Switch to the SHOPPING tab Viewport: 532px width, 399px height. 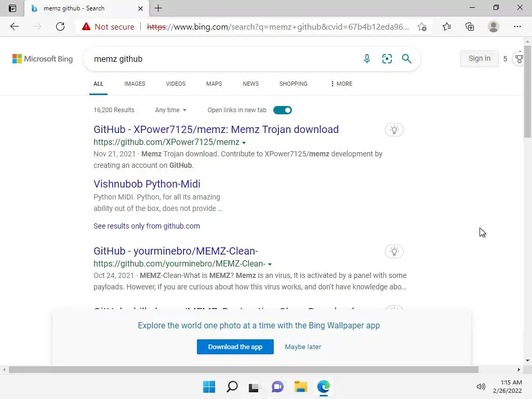coord(294,84)
